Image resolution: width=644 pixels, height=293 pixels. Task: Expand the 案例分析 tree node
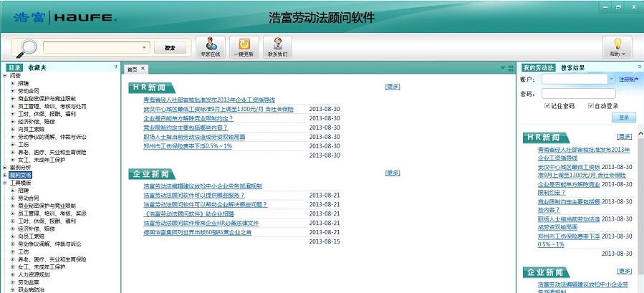coord(4,167)
